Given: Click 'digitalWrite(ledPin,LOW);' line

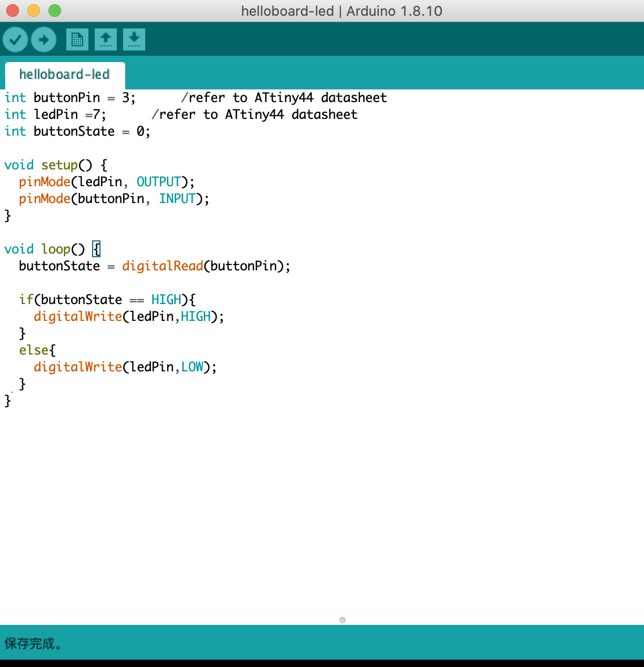Looking at the screenshot, I should point(125,367).
